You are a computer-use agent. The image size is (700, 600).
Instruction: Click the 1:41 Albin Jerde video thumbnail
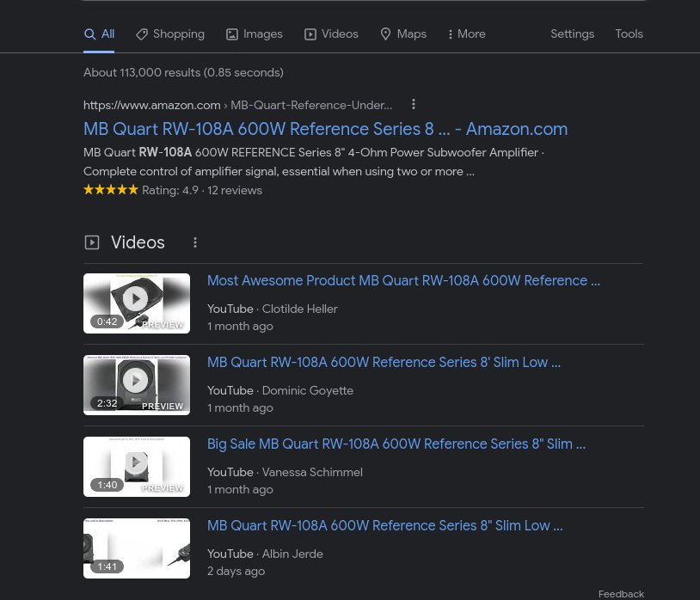coord(137,548)
